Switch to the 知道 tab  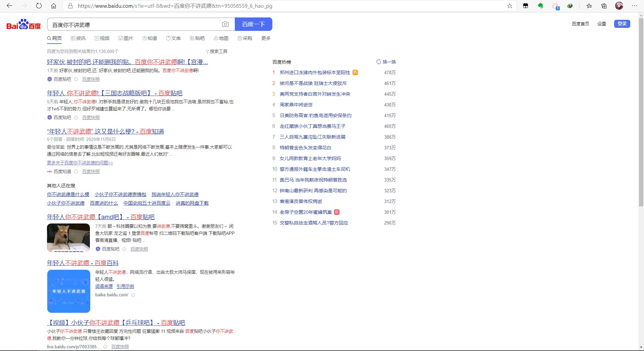(150, 38)
